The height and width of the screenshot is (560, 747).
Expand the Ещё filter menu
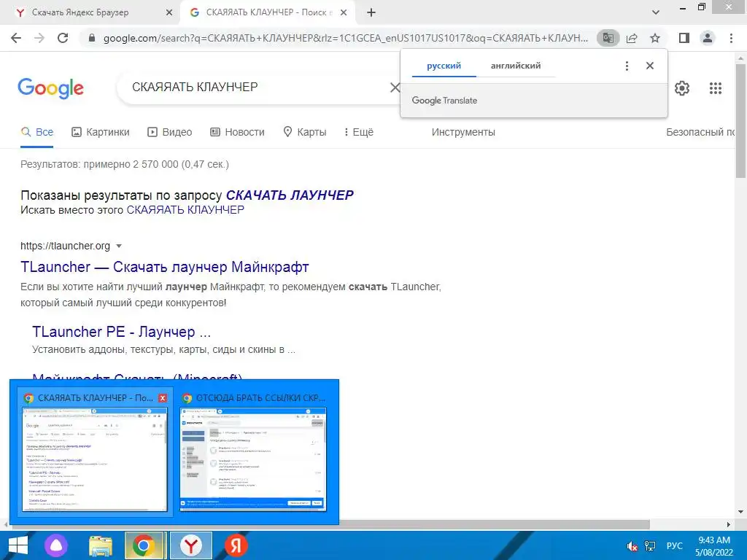pos(359,132)
